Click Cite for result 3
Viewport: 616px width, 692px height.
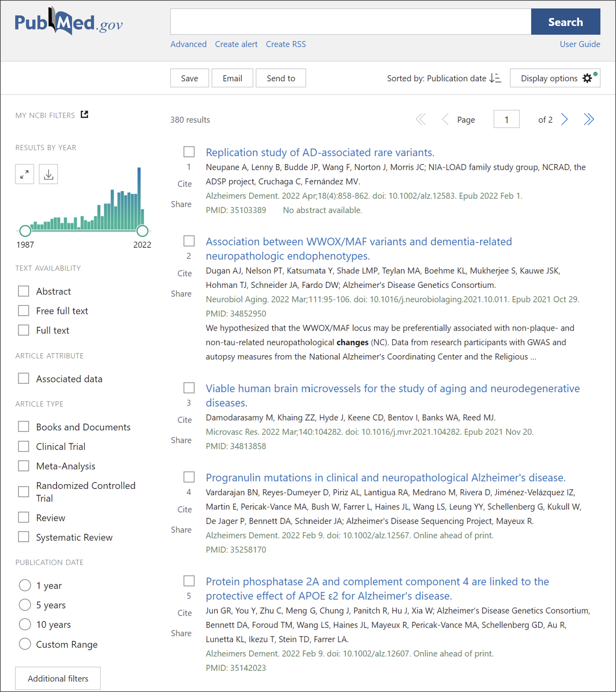tap(185, 420)
